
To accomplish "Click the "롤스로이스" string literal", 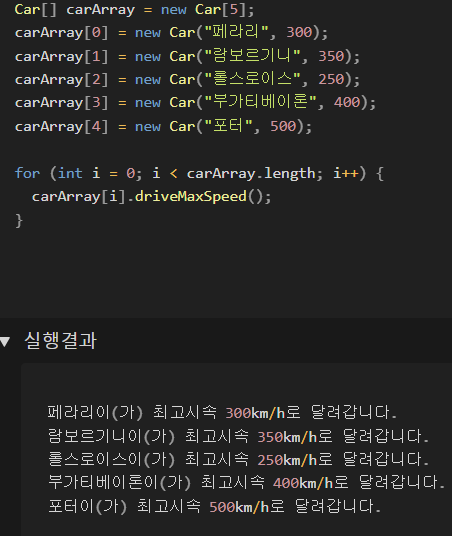I will [252, 79].
